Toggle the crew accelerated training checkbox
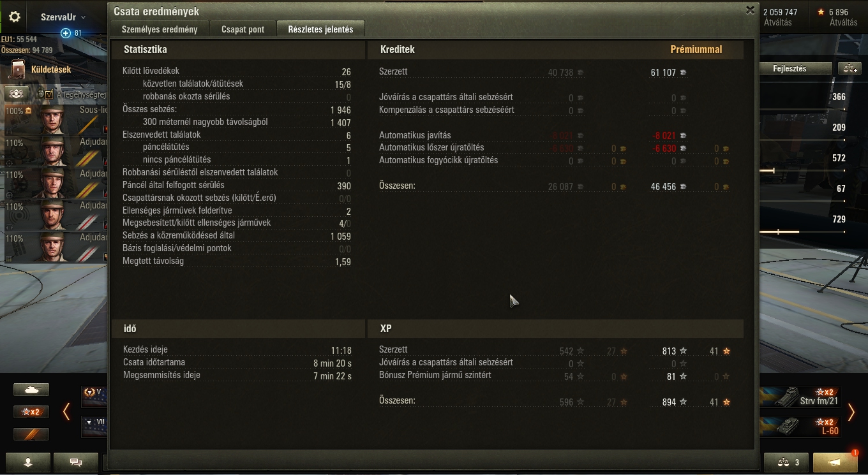Screen dimensions: 868x475 point(49,94)
